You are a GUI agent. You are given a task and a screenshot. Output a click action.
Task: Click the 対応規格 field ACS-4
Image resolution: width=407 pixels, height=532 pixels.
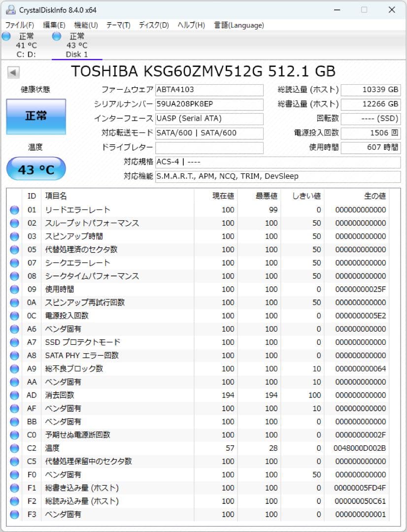278,162
